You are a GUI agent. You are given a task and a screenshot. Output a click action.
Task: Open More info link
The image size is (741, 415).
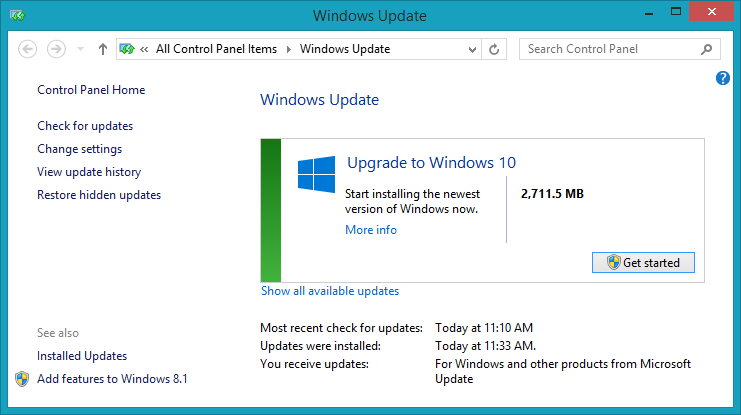click(371, 230)
